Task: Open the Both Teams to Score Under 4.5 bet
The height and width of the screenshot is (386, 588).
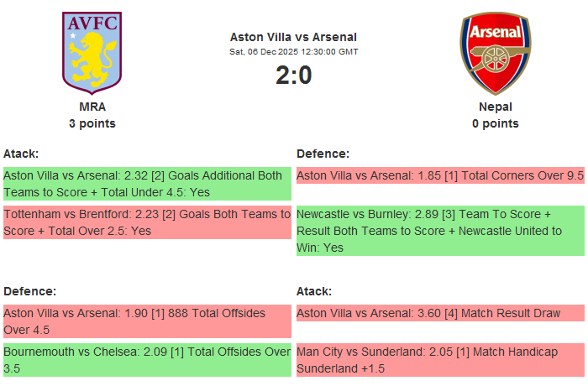Action: 147,184
